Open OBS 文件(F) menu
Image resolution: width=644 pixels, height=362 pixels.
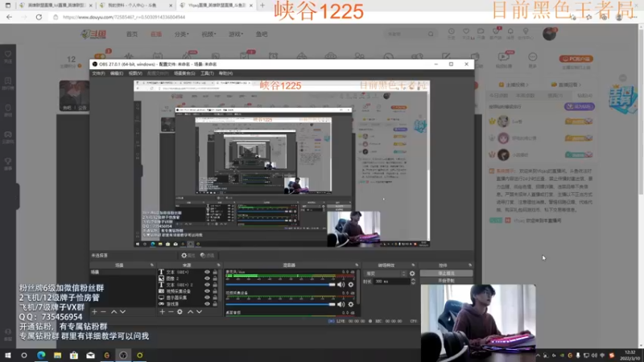coord(98,73)
